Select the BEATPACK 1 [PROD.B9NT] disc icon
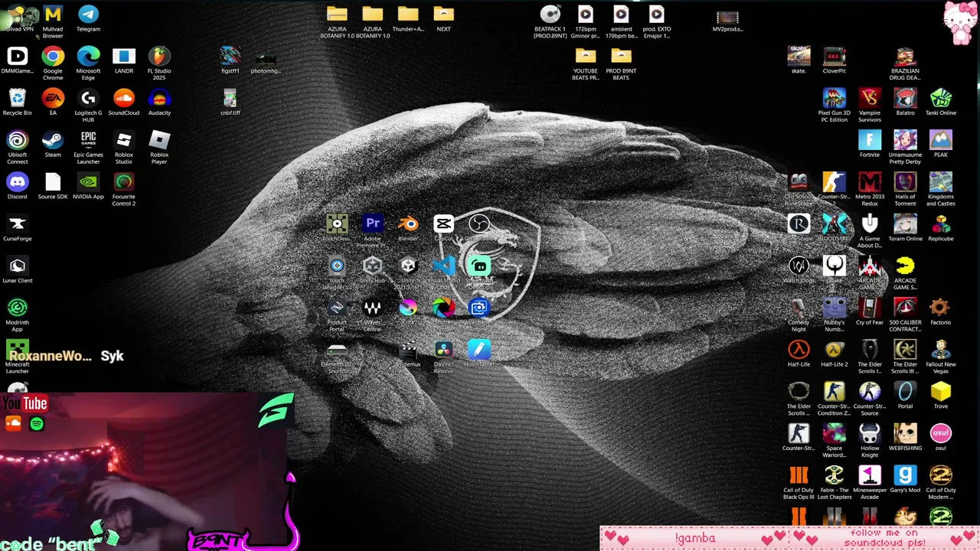Screen dimensions: 980x551 (x=550, y=15)
